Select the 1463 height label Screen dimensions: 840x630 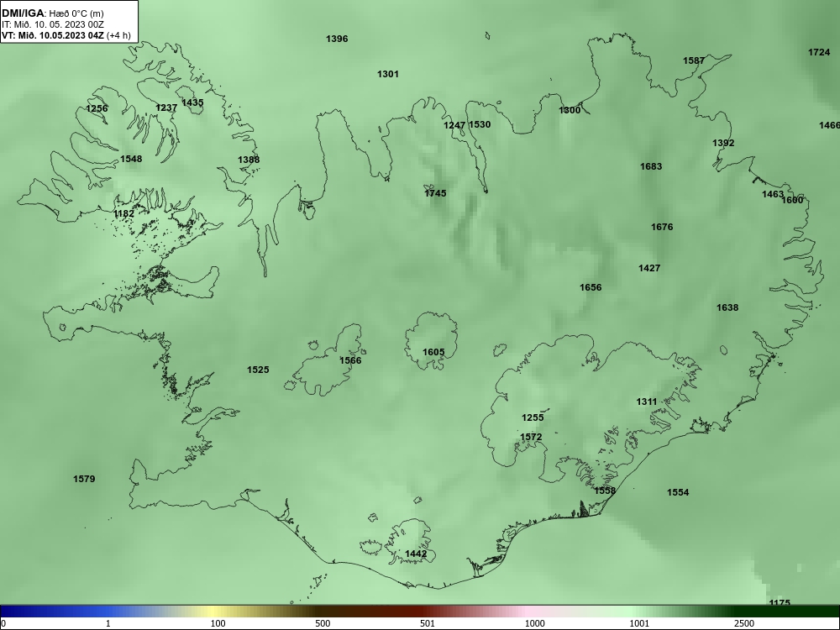(x=773, y=194)
